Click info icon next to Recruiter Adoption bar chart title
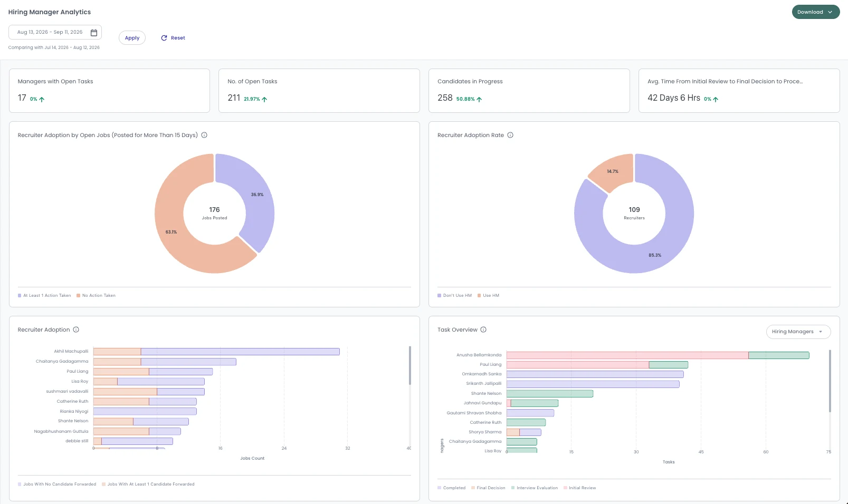 pyautogui.click(x=76, y=330)
